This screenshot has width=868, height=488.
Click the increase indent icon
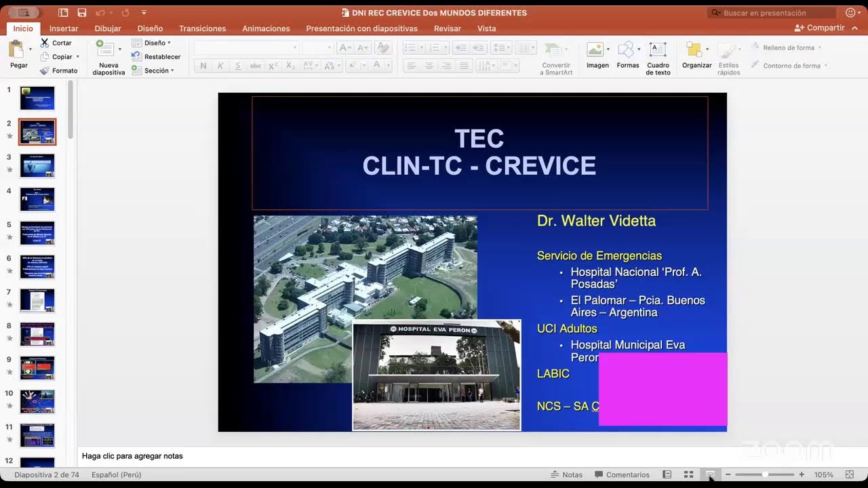point(479,47)
